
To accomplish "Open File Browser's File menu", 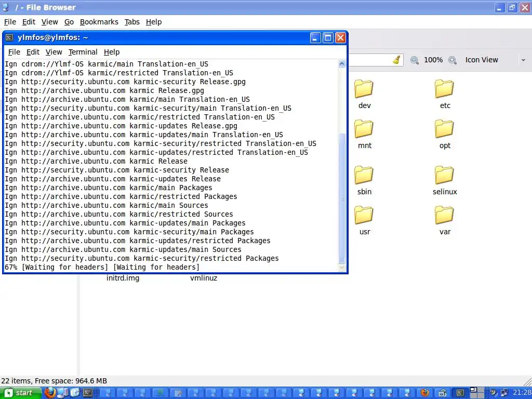I will pos(10,22).
